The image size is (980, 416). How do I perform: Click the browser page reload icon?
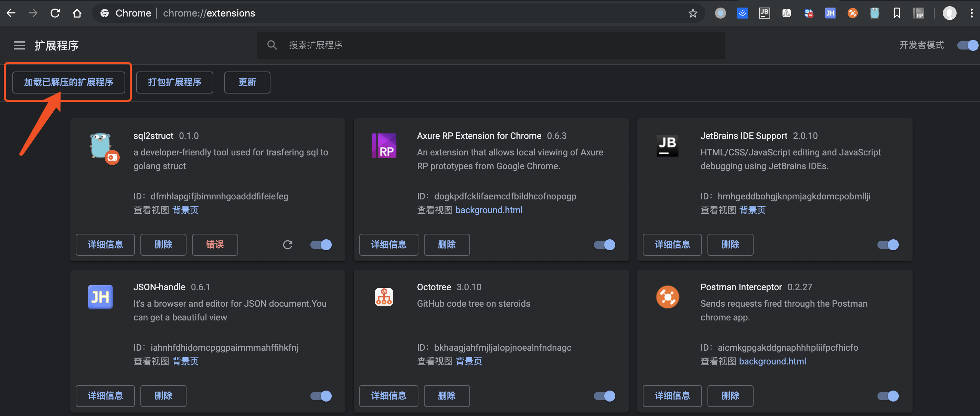click(x=55, y=13)
